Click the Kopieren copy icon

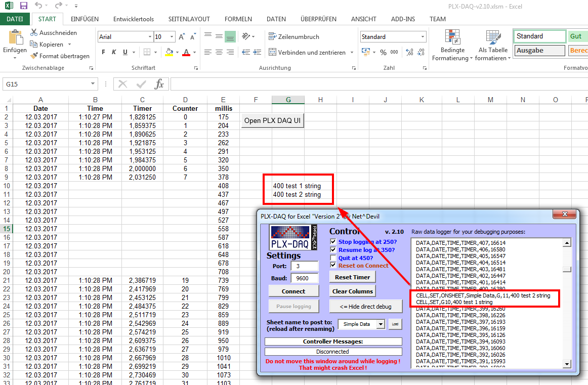34,44
